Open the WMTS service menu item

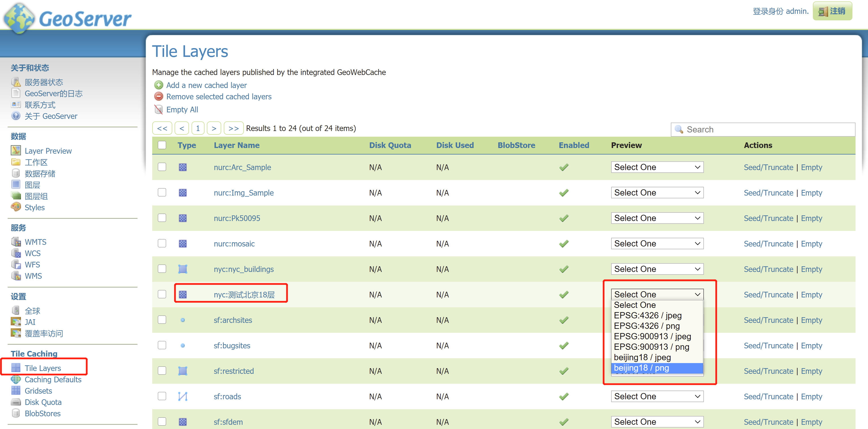[x=35, y=242]
